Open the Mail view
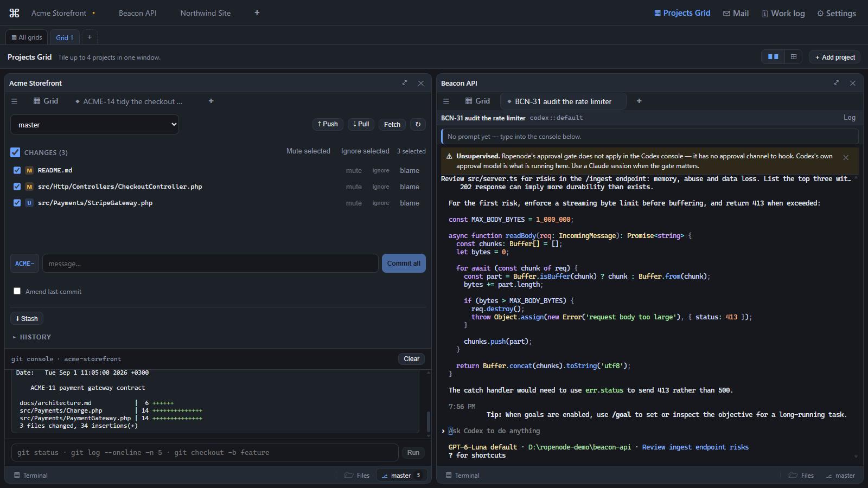The image size is (868, 488). point(736,13)
